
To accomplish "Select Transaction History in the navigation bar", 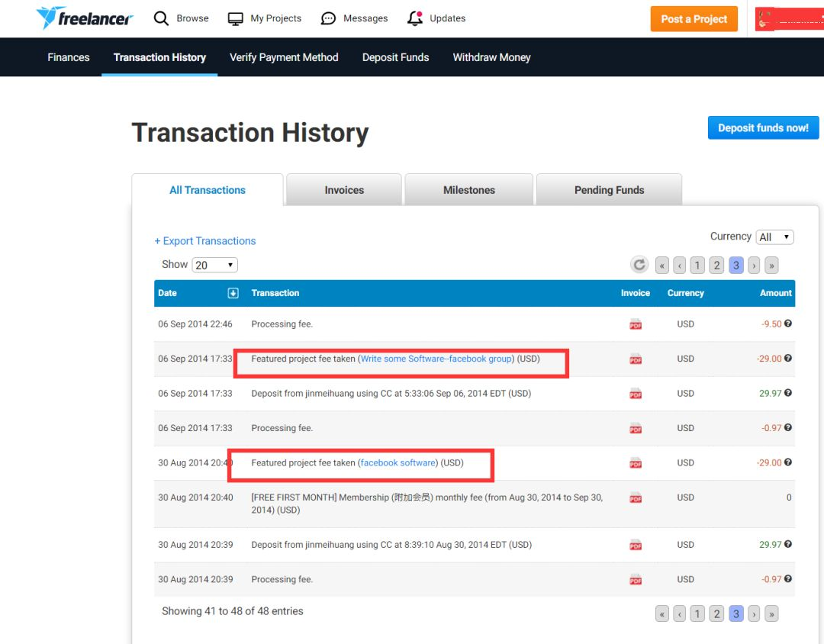I will pos(159,57).
